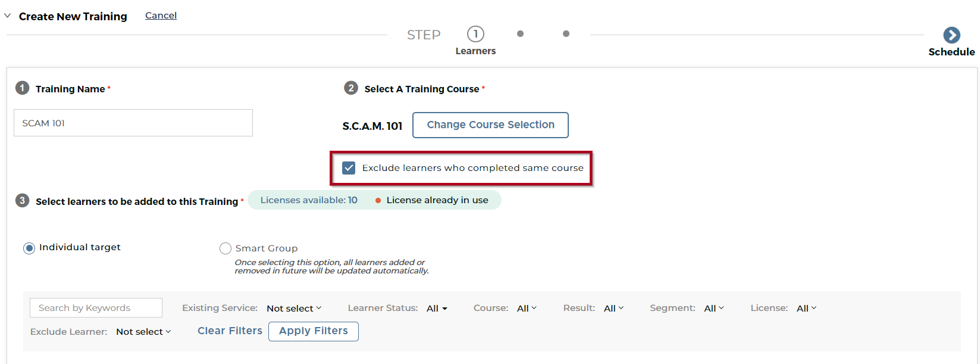Collapse the Create New Training section chevron
980x364 pixels.
click(x=8, y=16)
